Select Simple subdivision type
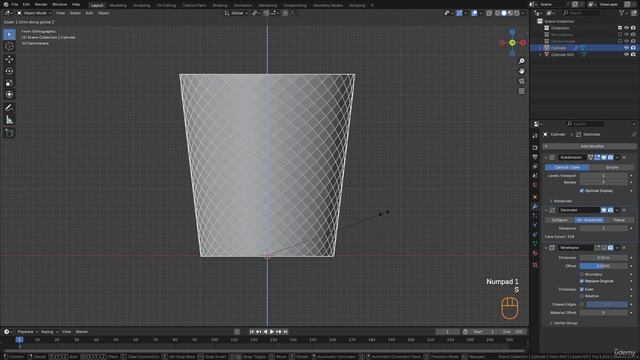The image size is (640, 360). coord(612,167)
